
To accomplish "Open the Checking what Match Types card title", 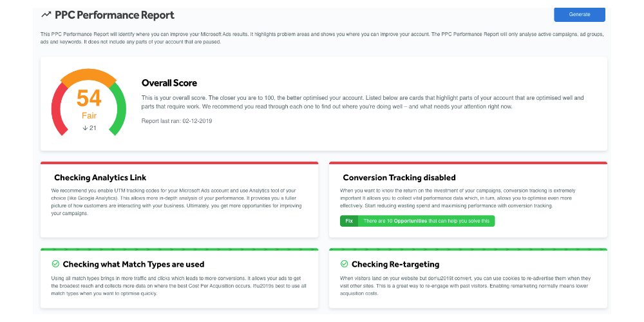I will [x=133, y=264].
